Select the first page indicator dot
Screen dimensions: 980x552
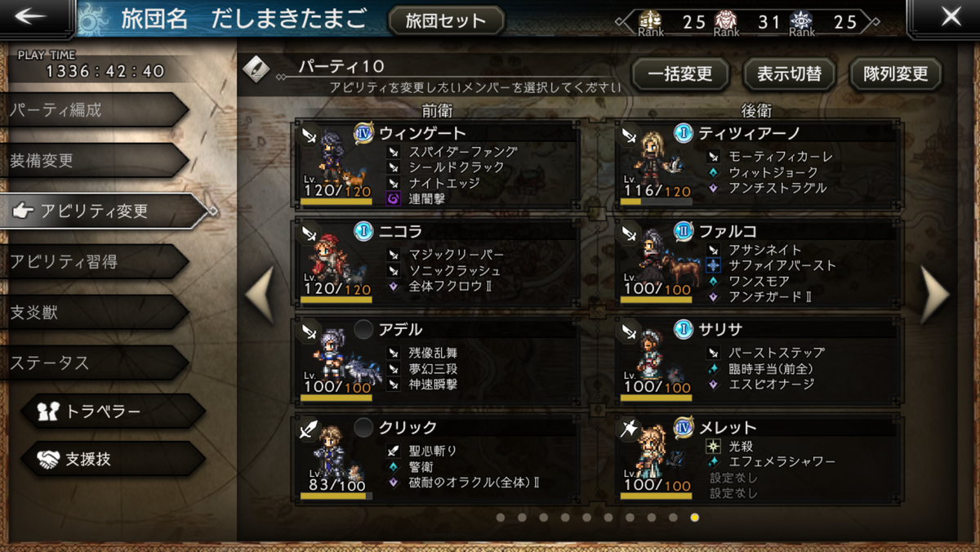tap(501, 517)
